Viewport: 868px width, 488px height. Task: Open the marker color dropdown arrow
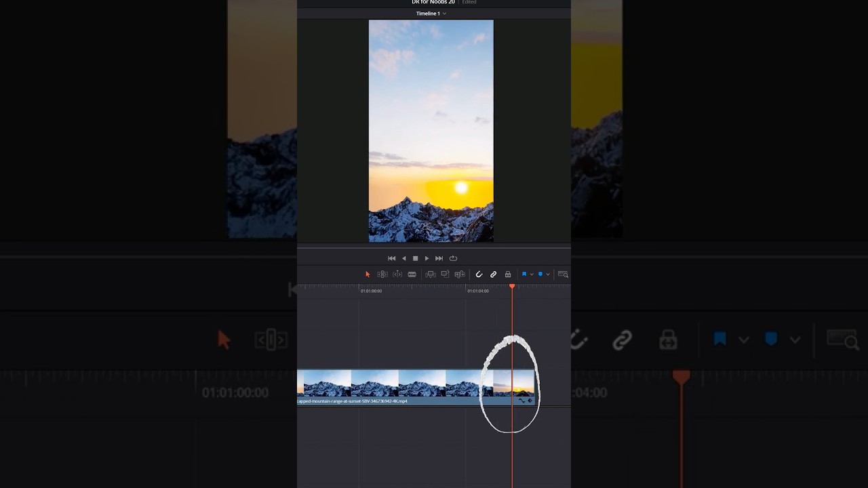(548, 274)
